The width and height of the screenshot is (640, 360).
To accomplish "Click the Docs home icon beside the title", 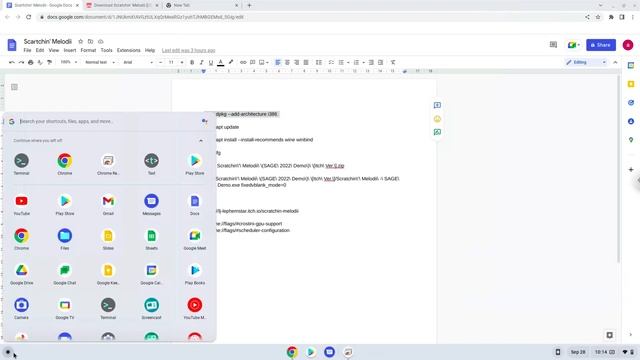I will [12, 45].
